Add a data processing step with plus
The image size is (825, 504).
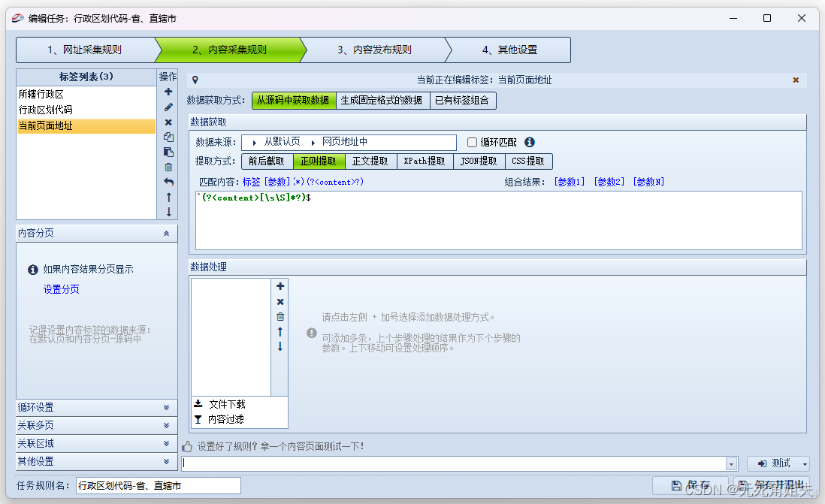point(280,286)
